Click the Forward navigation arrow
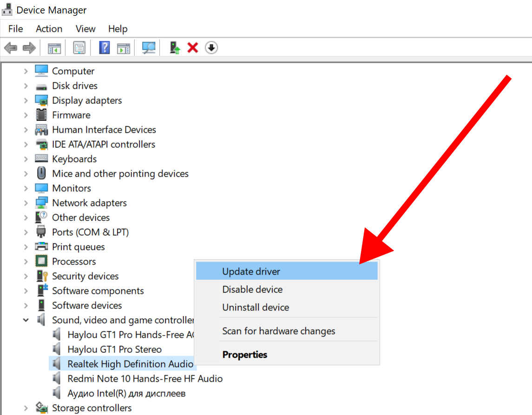Screen dimensions: 532x415 pos(28,47)
